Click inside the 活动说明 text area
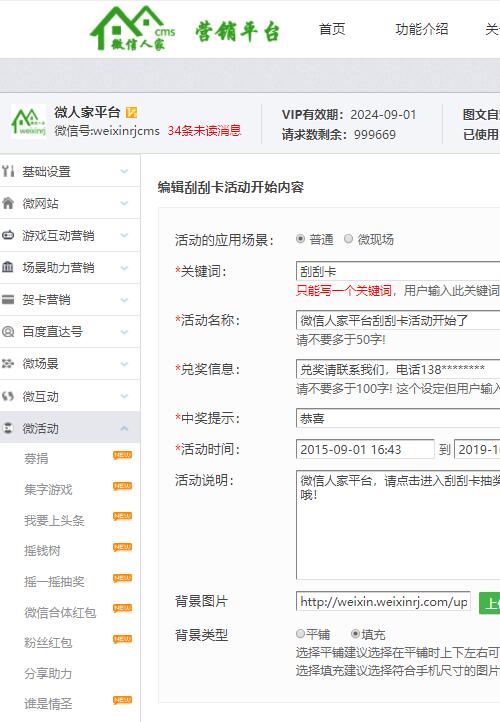 click(398, 525)
